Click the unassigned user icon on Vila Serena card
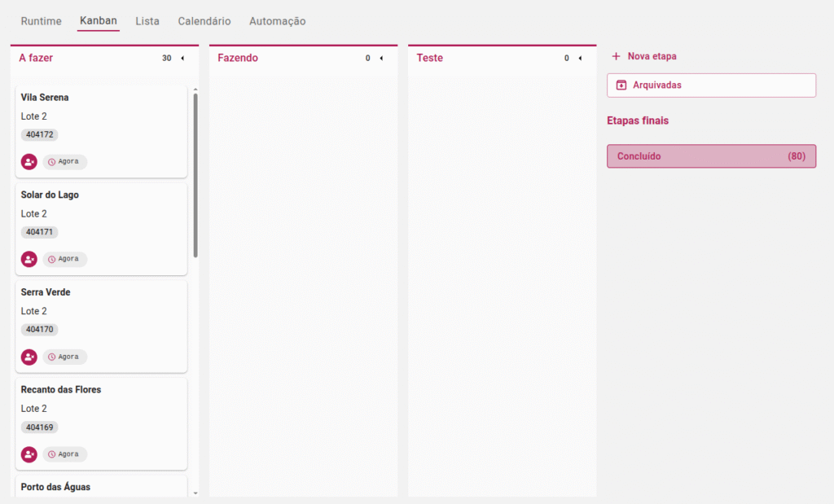Screen dimensions: 834x504 point(29,161)
